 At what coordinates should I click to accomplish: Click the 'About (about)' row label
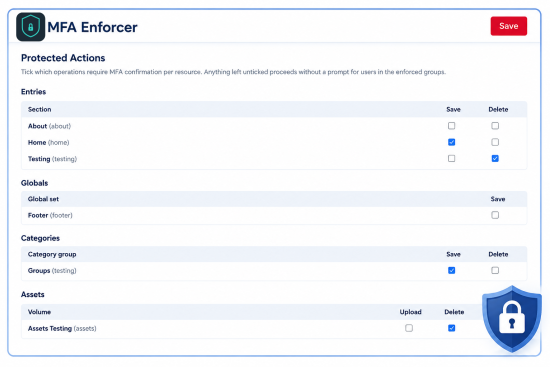tap(49, 126)
